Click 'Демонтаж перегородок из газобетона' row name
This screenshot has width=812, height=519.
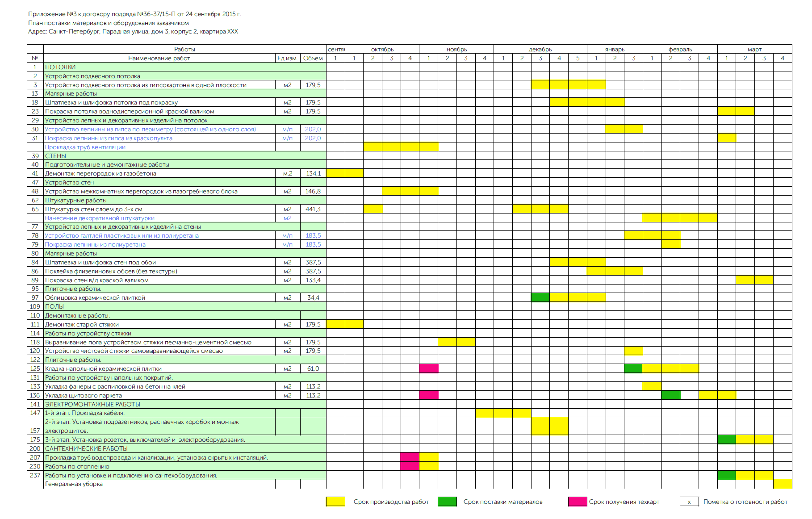point(100,173)
